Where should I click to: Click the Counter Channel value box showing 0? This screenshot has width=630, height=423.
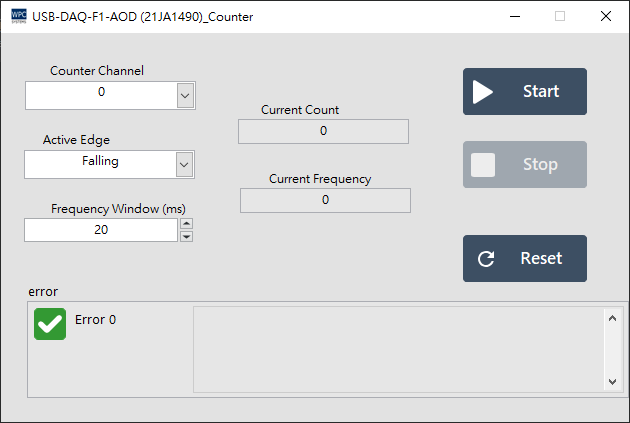click(x=100, y=94)
